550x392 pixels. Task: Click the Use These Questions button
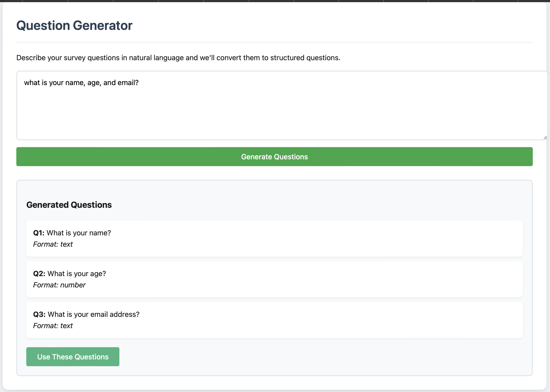[x=72, y=356]
